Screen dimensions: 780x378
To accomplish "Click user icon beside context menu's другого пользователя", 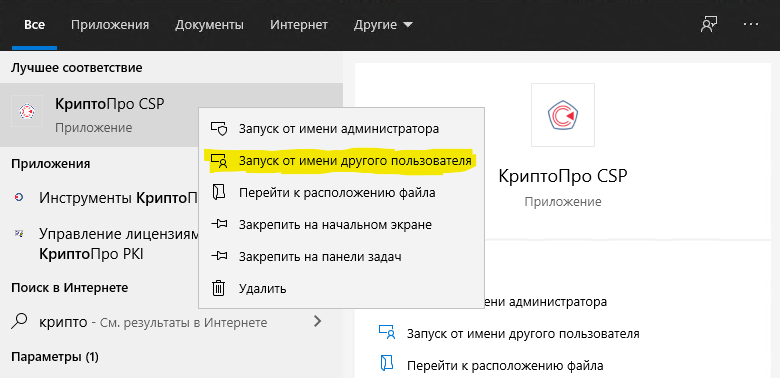I will tap(219, 161).
